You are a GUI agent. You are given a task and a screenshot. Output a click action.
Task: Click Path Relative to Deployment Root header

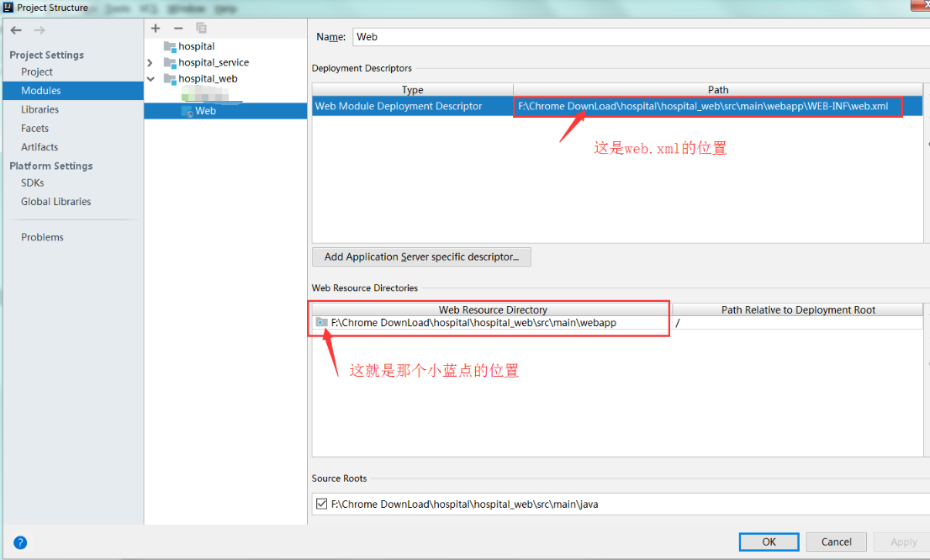coord(798,309)
